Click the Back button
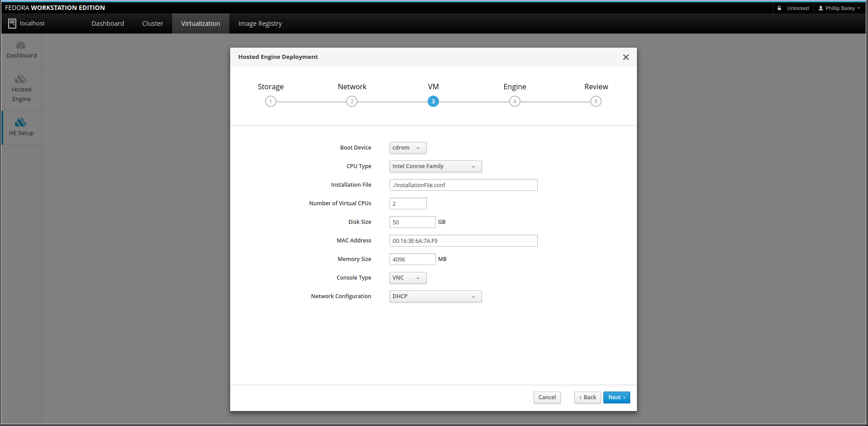This screenshot has width=868, height=426. coord(588,397)
